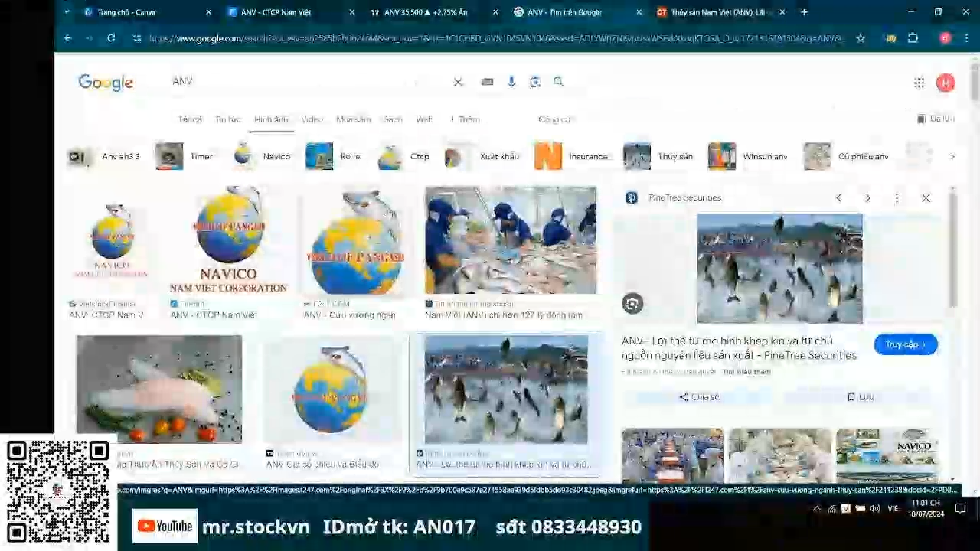
Task: Open the fish fillet with tomatoes image
Action: 159,390
